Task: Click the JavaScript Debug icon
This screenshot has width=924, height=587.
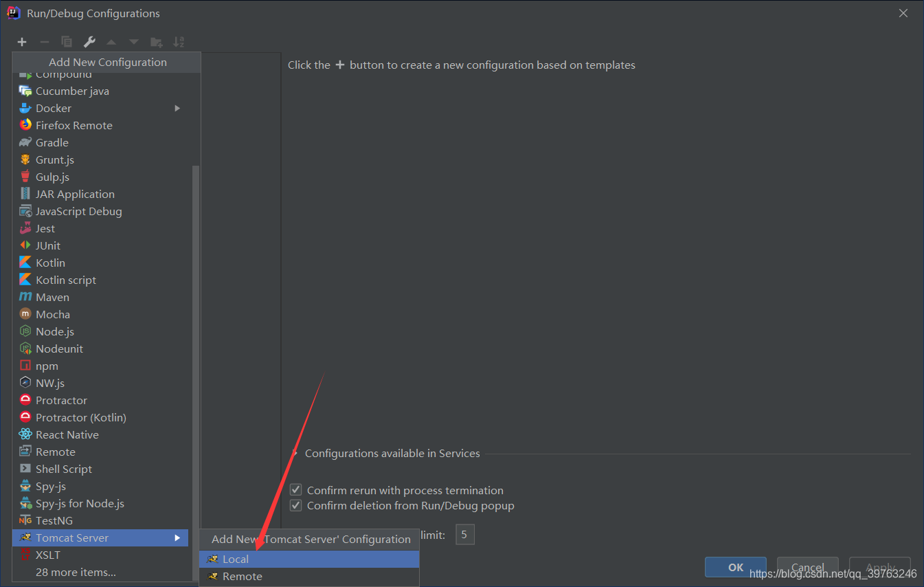Action: click(25, 211)
